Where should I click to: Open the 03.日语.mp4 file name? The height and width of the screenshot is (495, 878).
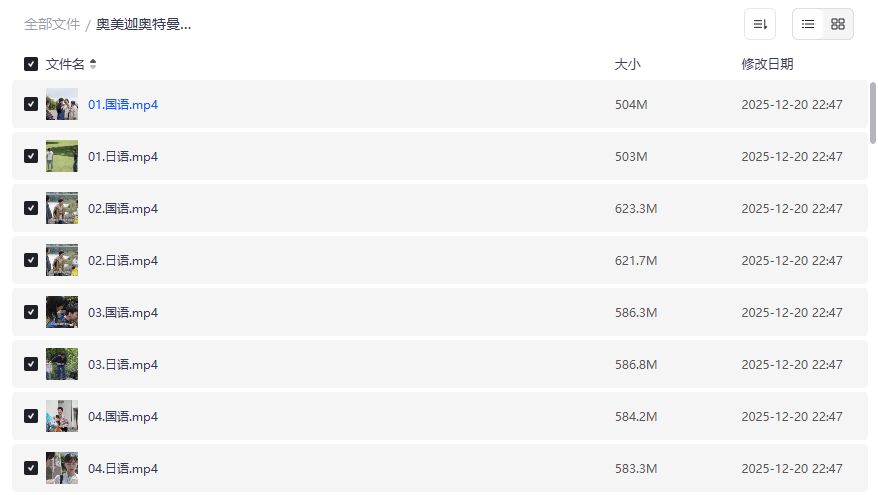123,364
